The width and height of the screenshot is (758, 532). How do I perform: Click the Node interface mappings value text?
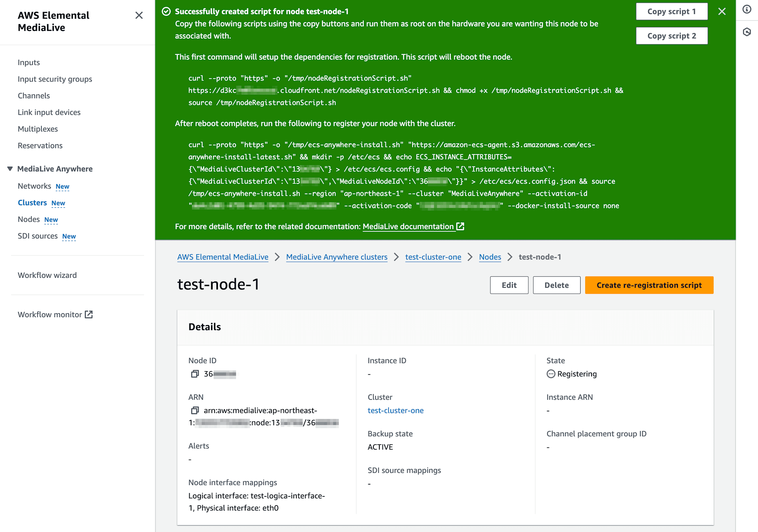[257, 502]
